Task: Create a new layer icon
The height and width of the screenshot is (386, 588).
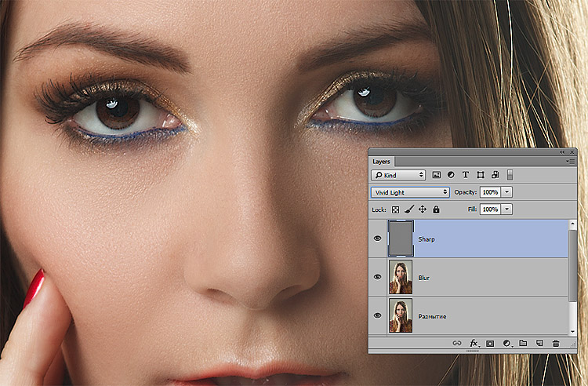Action: pyautogui.click(x=539, y=343)
